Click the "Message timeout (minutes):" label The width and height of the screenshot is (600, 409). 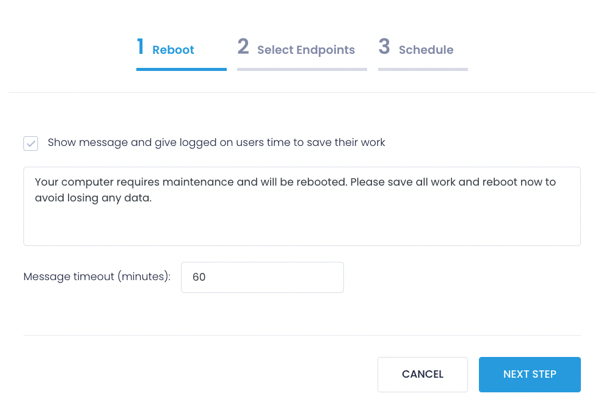(x=97, y=276)
